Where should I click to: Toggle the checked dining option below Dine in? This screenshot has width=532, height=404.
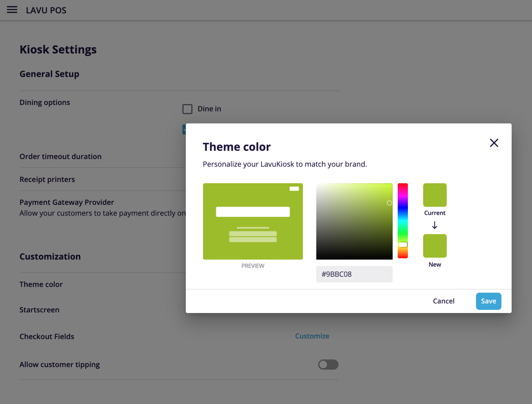click(185, 129)
